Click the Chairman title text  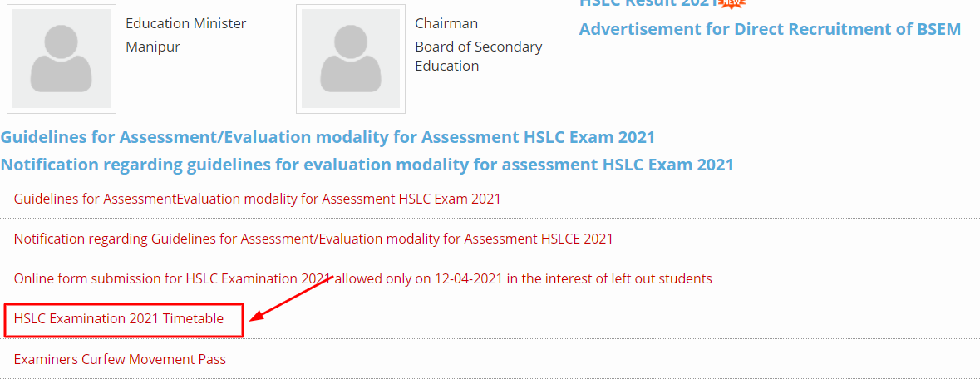coord(446,24)
